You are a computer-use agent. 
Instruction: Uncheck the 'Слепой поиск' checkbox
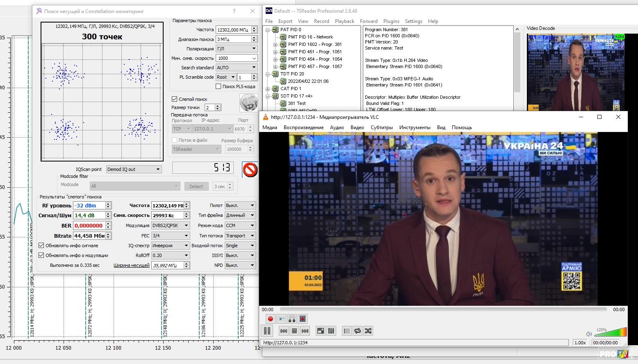click(x=175, y=99)
